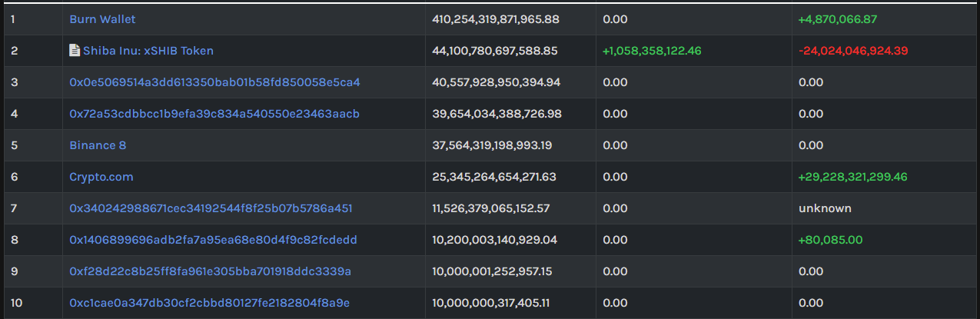980x319 pixels.
Task: Open address 0x1406899696adb2fa7a95ea68e80d4f9c82fcdedd
Action: click(x=213, y=240)
